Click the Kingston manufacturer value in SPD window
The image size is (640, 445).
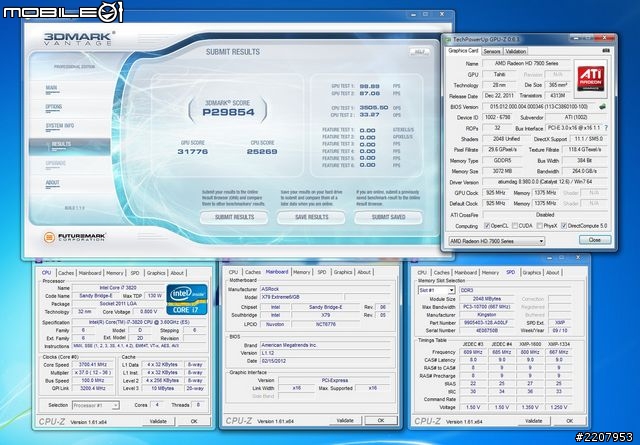click(487, 315)
